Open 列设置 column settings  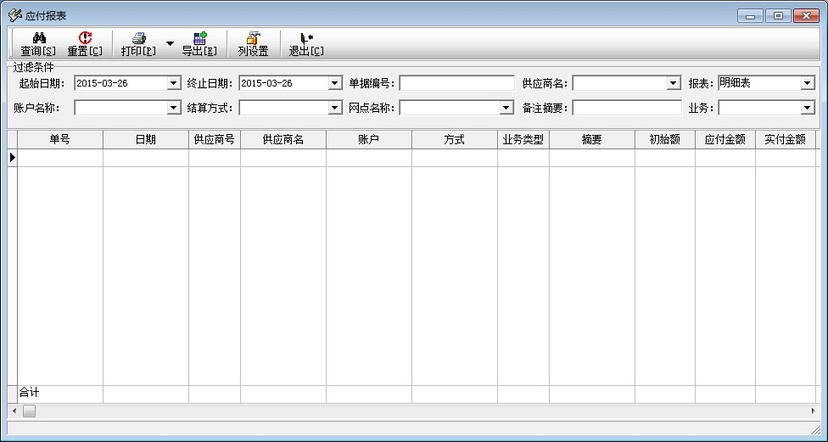pos(253,43)
